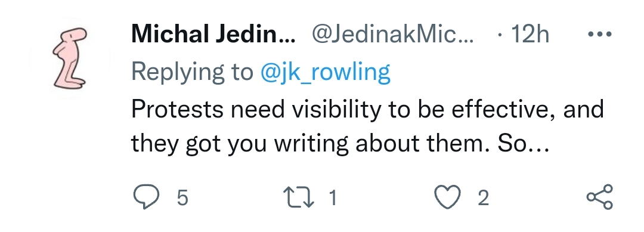
Task: Open the tweet via 12h timestamp
Action: 530,35
